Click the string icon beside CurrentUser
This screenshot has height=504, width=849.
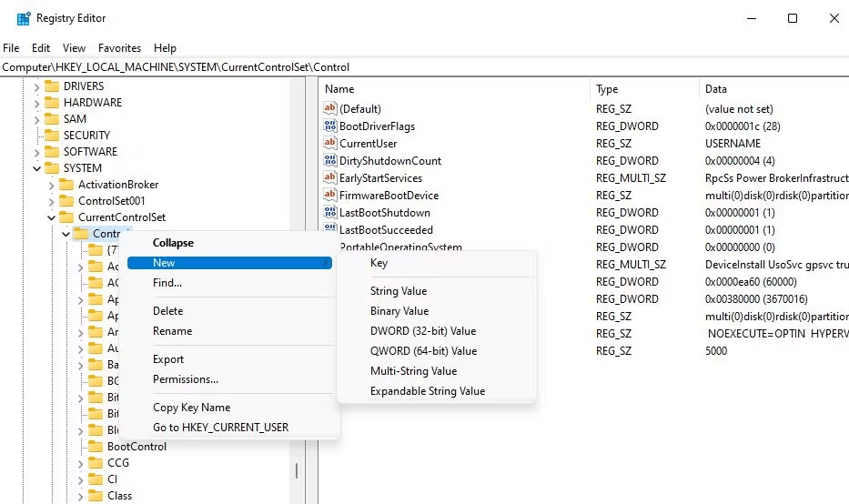tap(329, 143)
